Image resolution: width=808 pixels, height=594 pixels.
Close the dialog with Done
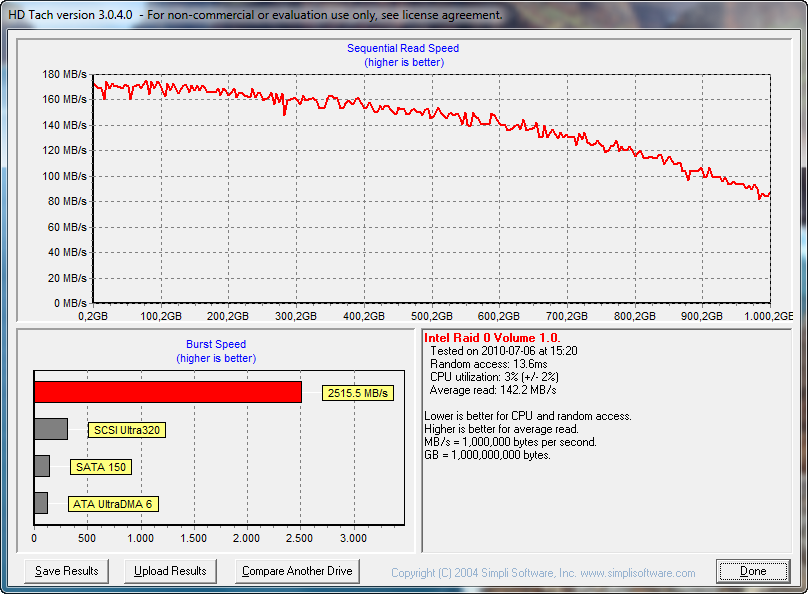(753, 571)
